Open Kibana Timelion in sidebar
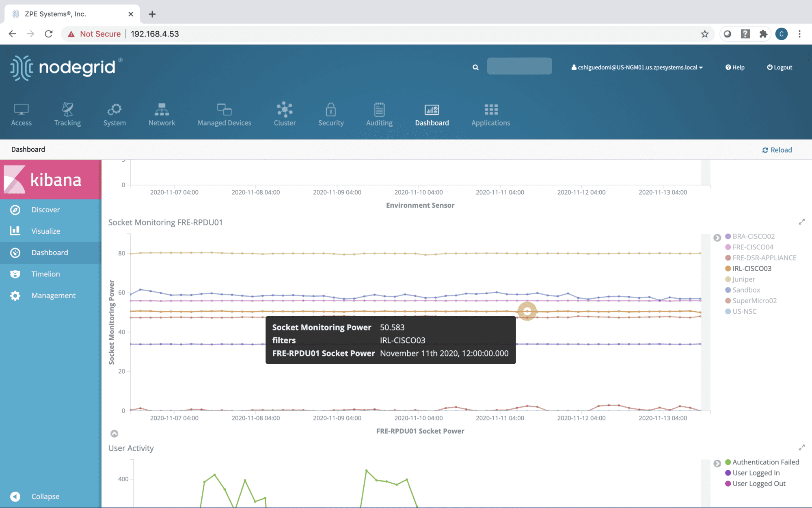 tap(45, 274)
